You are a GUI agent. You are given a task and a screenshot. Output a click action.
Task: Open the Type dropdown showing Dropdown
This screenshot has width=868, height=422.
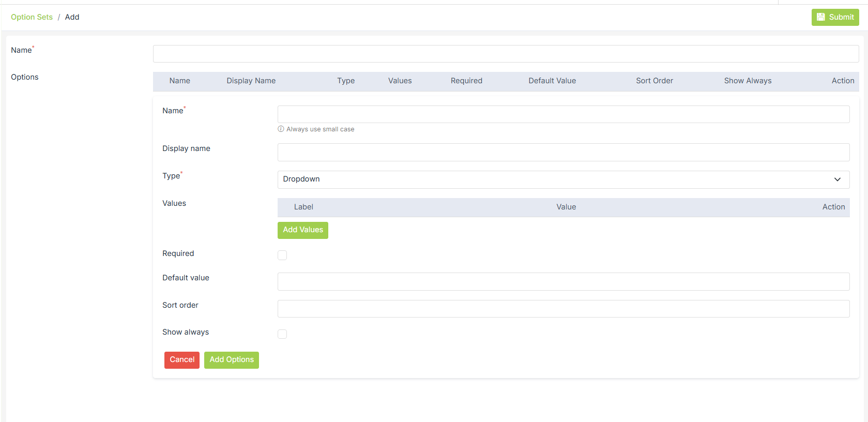(562, 179)
